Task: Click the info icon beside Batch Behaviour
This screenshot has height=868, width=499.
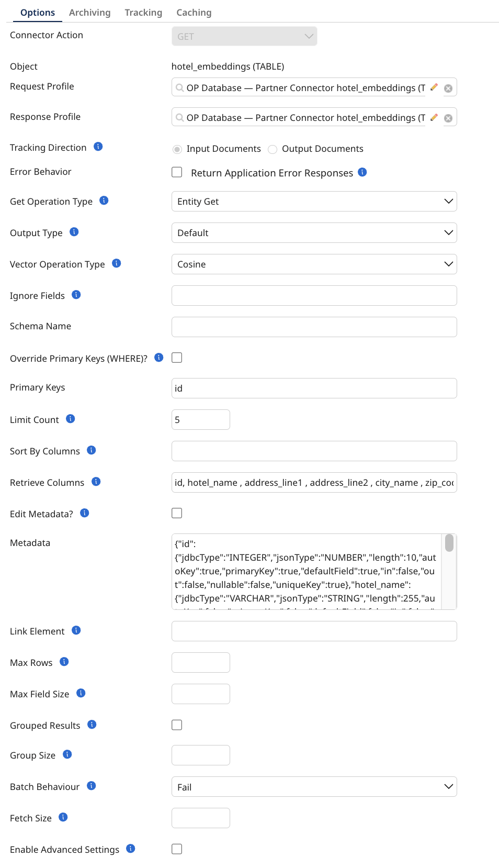Action: click(x=92, y=786)
